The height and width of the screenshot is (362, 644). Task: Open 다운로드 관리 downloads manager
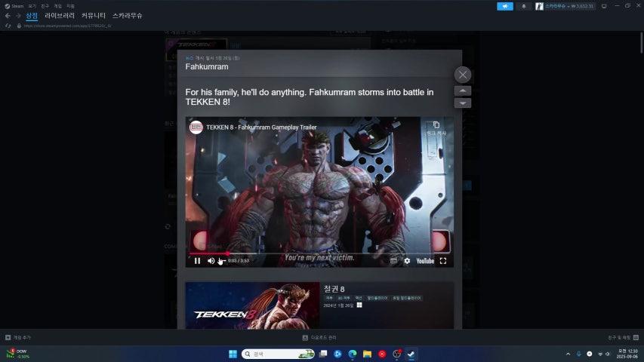pos(319,337)
